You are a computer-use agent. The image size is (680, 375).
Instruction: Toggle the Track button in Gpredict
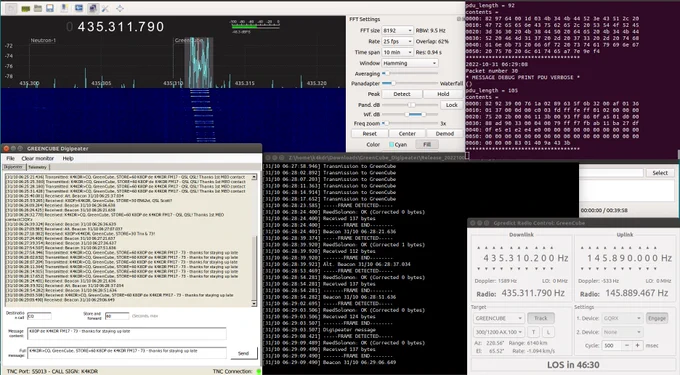pyautogui.click(x=540, y=318)
